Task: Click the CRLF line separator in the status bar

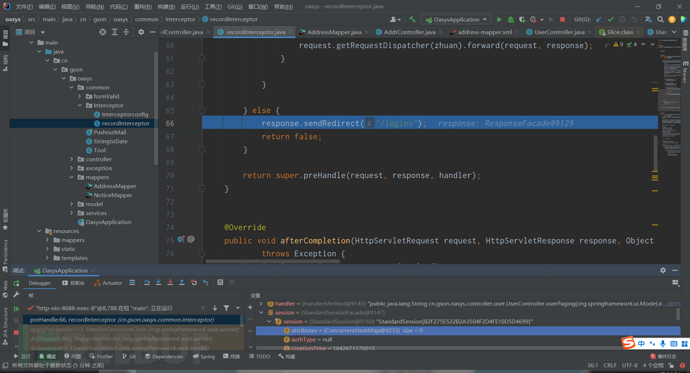Action: (609, 366)
